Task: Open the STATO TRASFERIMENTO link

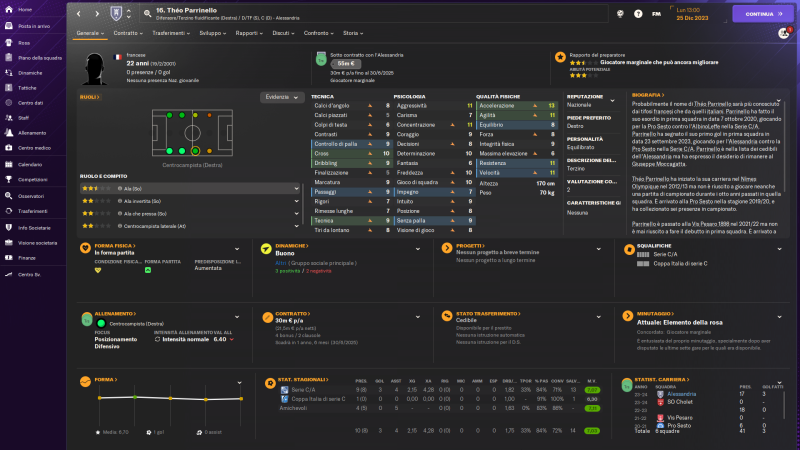Action: pyautogui.click(x=488, y=314)
